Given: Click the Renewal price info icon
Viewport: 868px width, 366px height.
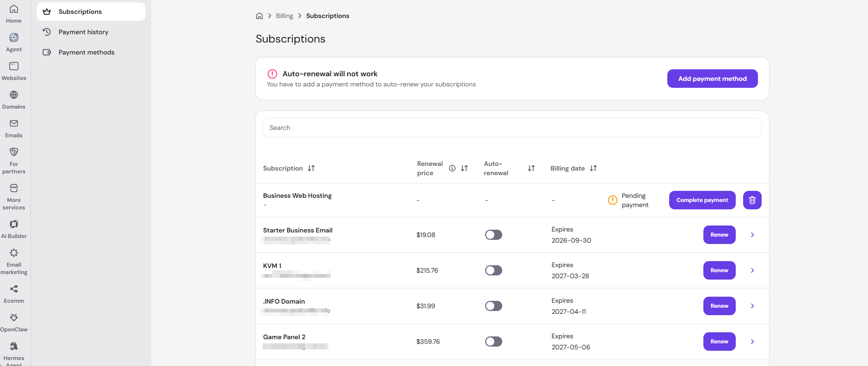Looking at the screenshot, I should click(x=452, y=168).
